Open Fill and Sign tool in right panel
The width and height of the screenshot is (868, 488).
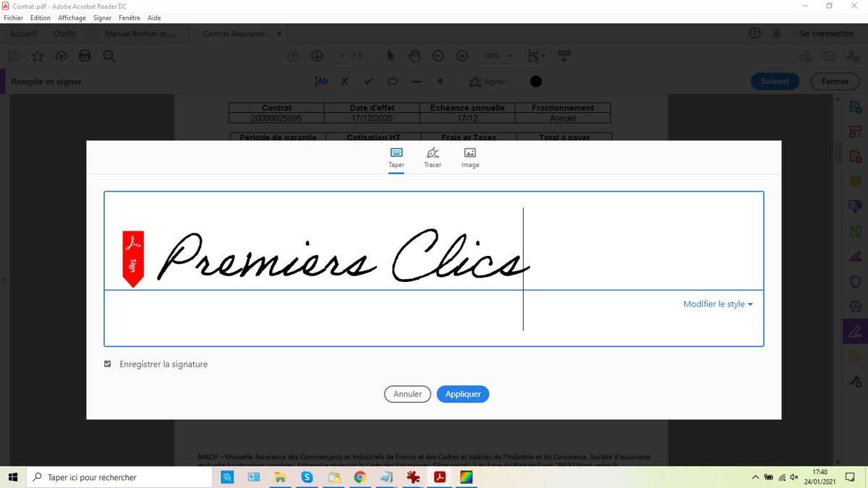(x=855, y=331)
